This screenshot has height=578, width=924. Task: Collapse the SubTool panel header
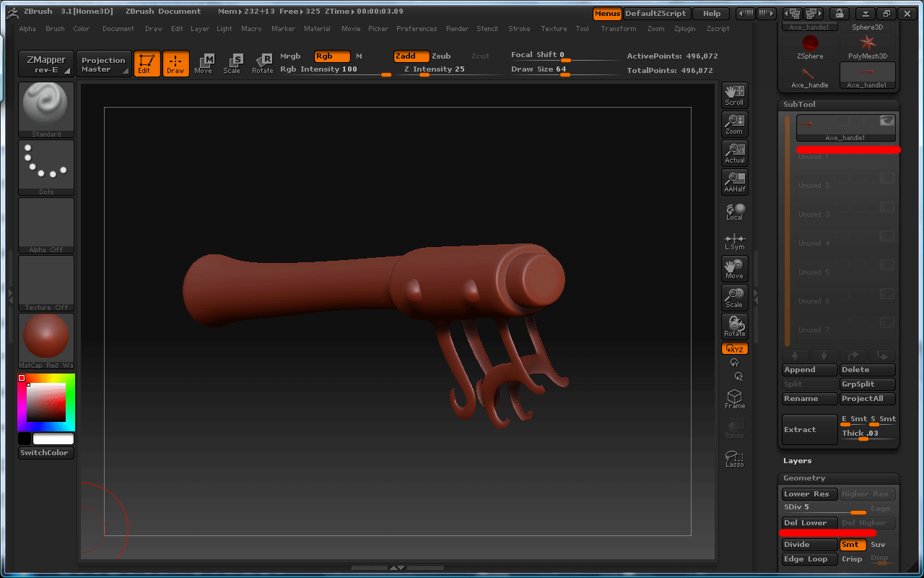tap(801, 105)
